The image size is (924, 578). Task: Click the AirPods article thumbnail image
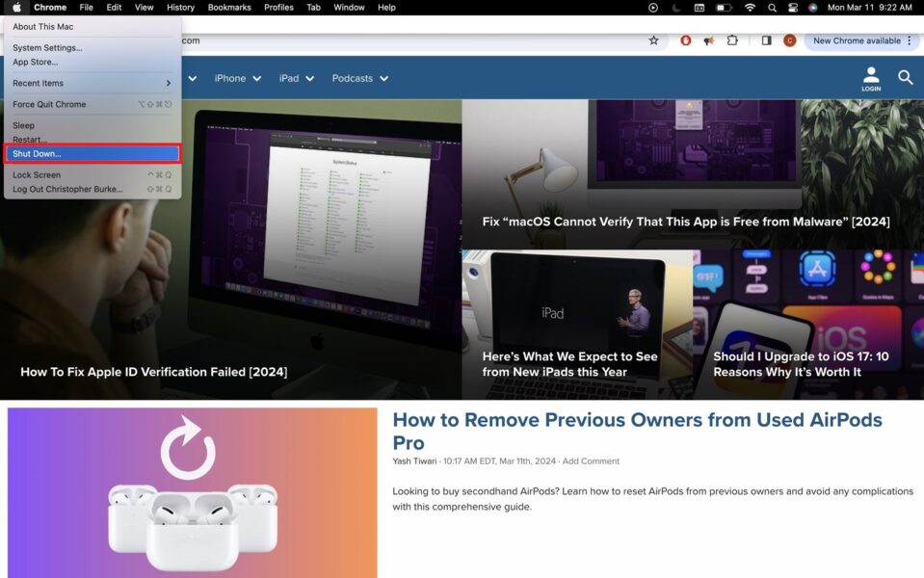pyautogui.click(x=192, y=492)
